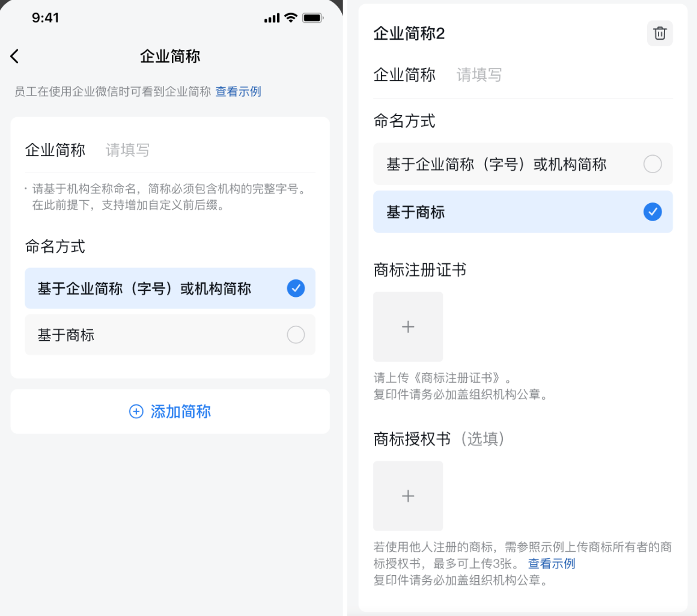Tap the 企业简称 page title
697x616 pixels.
(x=170, y=56)
